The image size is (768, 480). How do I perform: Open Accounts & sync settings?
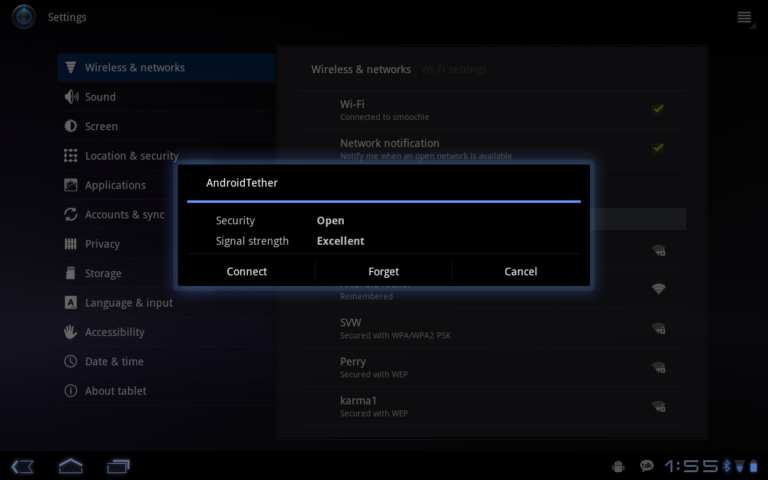tap(124, 214)
